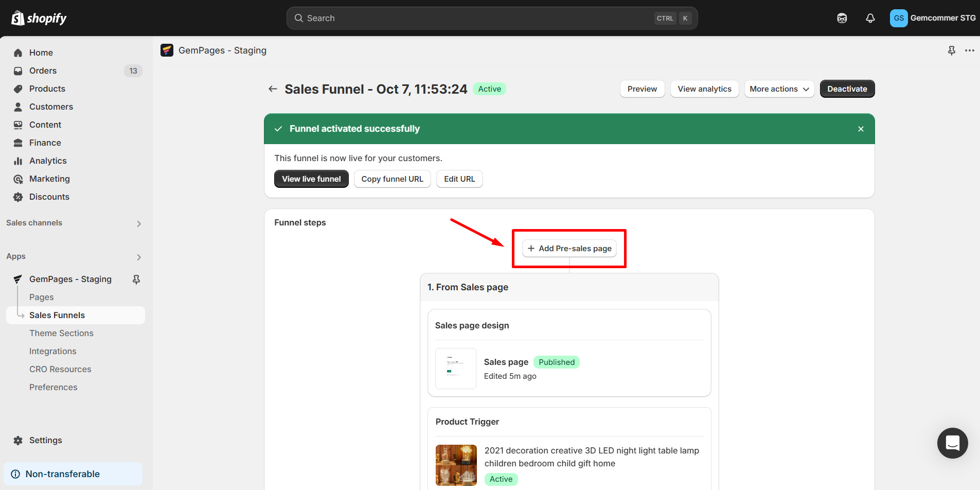Click the Shopify logo
Viewport: 980px width, 490px height.
tap(39, 17)
